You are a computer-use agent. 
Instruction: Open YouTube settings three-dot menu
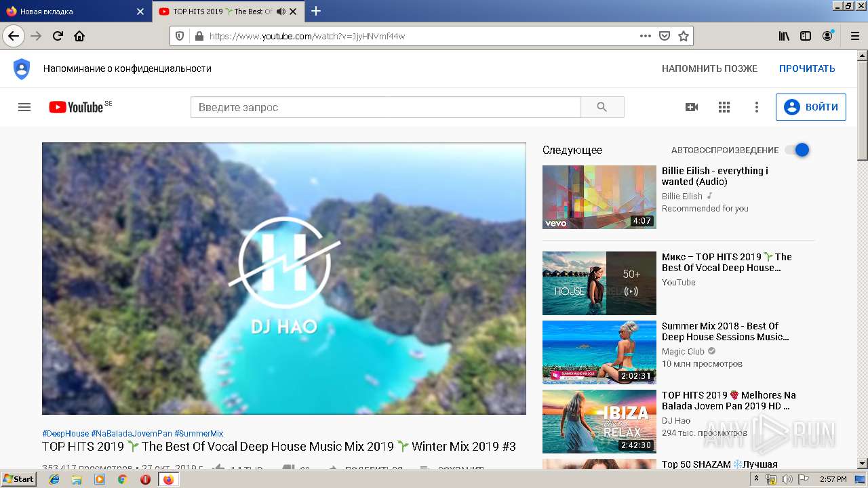coord(757,107)
